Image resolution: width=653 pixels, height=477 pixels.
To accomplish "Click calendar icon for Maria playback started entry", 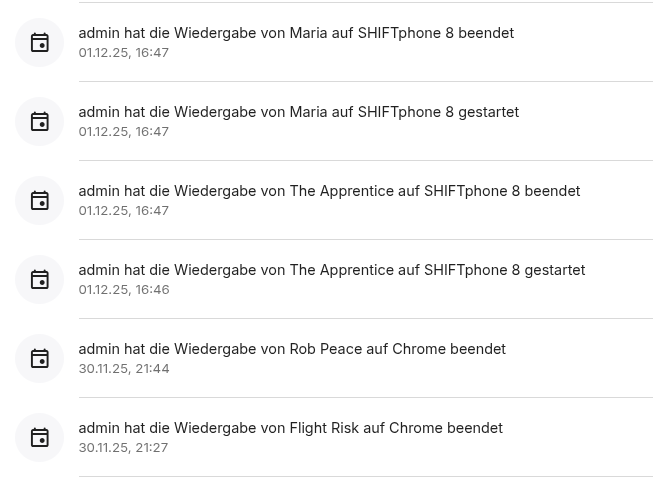I will pyautogui.click(x=40, y=122).
